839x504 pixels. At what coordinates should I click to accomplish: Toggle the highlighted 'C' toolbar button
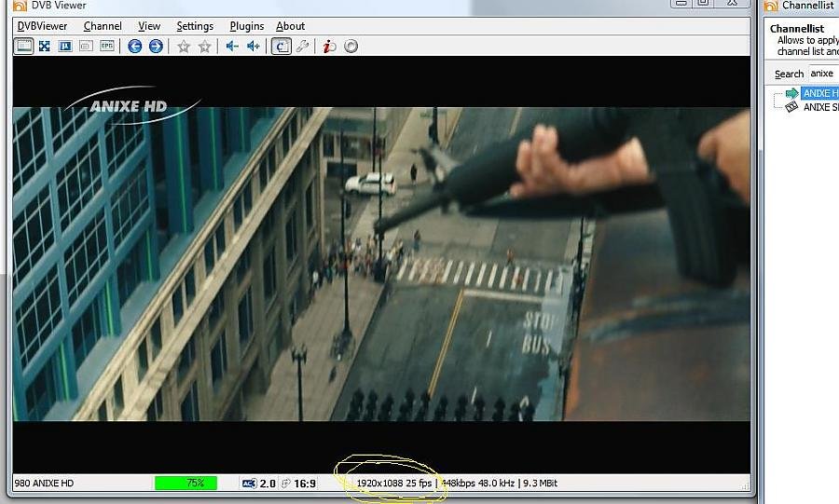pyautogui.click(x=281, y=46)
